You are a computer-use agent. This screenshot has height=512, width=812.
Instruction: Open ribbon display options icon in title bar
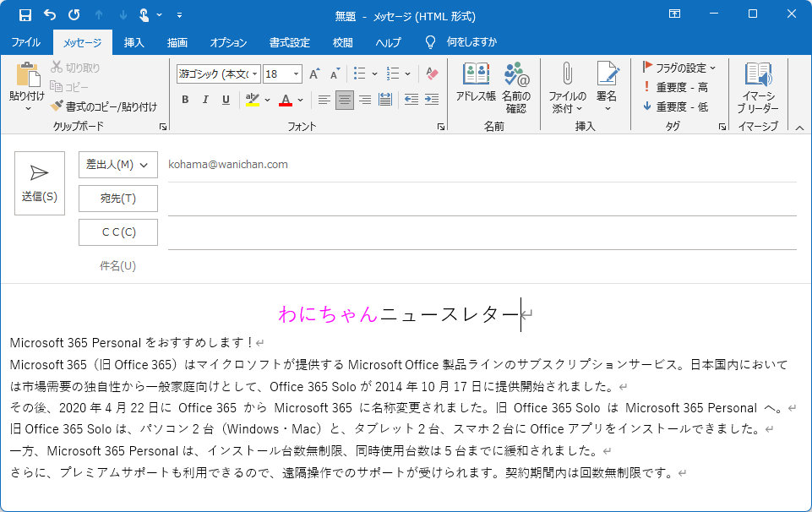pos(674,14)
